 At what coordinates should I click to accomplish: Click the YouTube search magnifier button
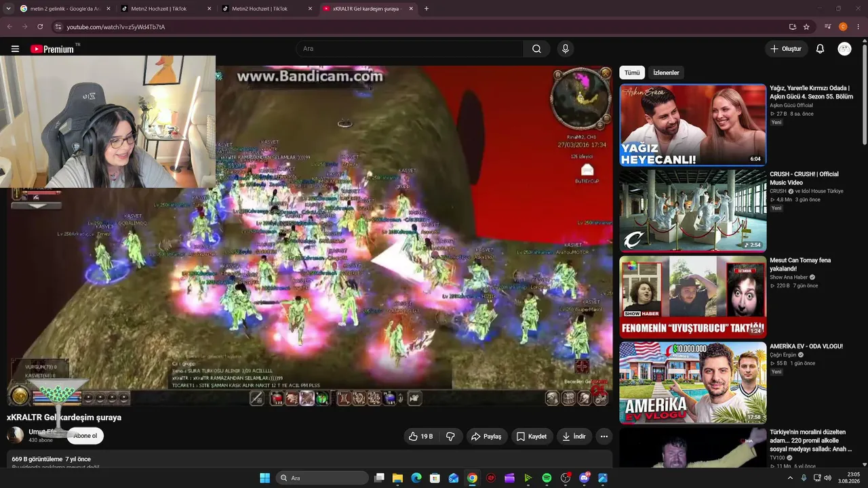pos(536,49)
